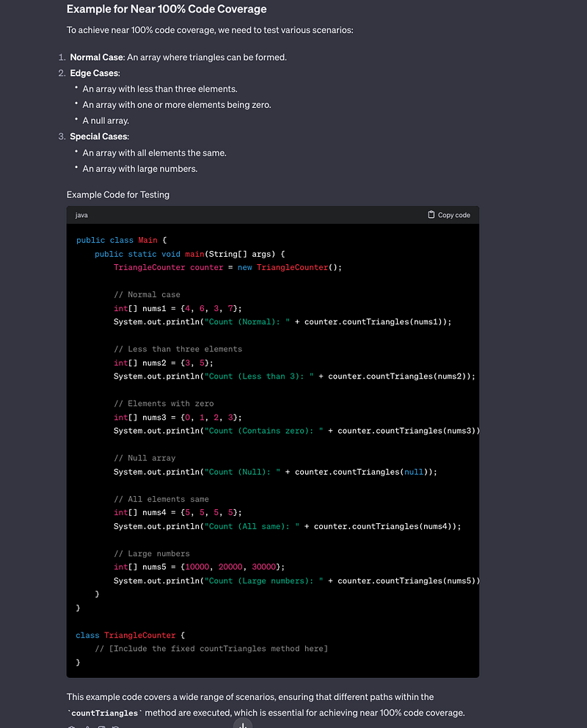Screen dimensions: 587x728
Task: Click the 'public static void main' code line
Action: click(190, 254)
